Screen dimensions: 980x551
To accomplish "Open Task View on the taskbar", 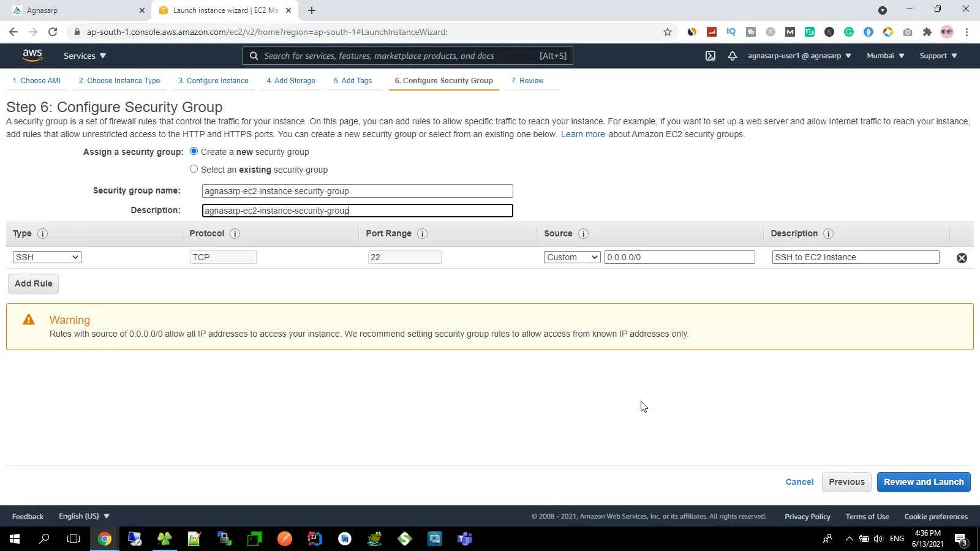I will [x=73, y=539].
